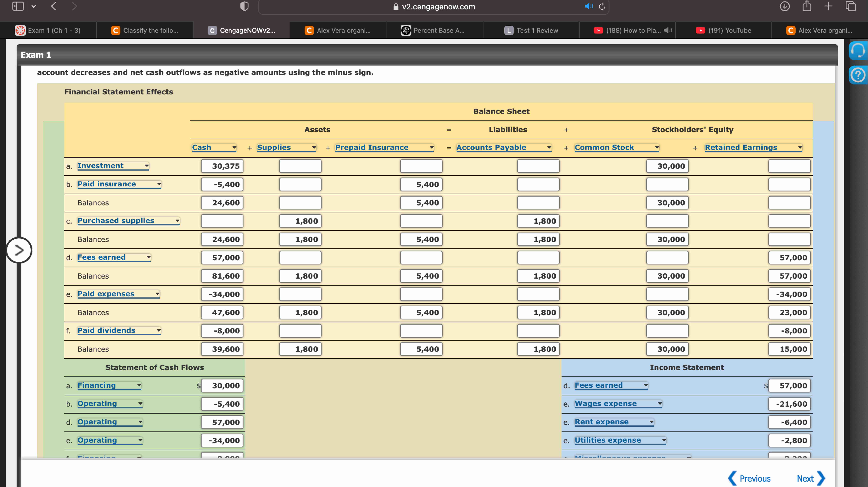Open the question mark help icon
The height and width of the screenshot is (487, 868).
click(x=858, y=75)
